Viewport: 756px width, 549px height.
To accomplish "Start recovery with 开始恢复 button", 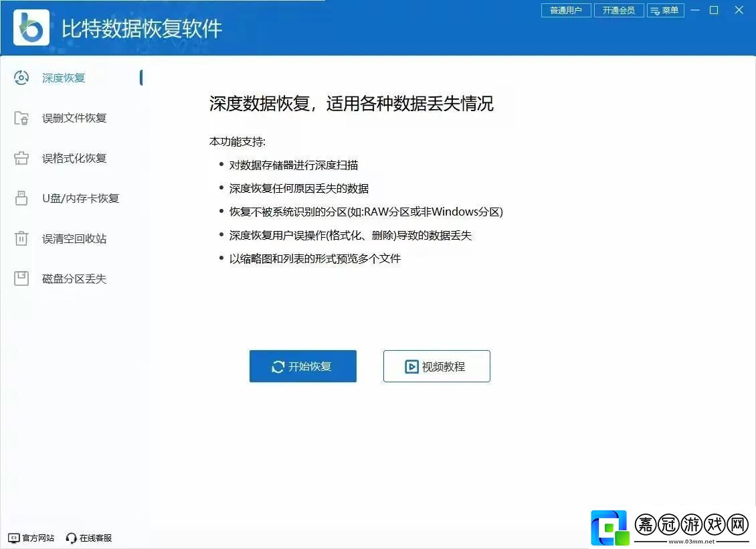I will [303, 366].
